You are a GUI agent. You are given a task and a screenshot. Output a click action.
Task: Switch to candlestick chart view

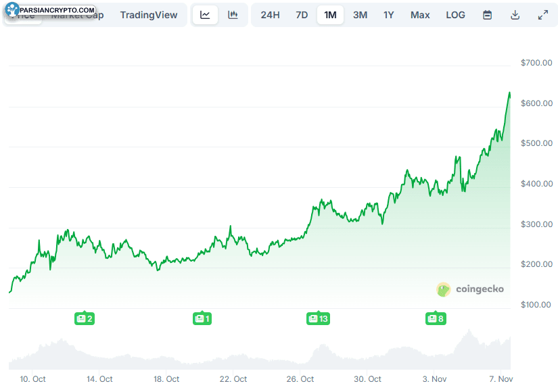pyautogui.click(x=233, y=15)
